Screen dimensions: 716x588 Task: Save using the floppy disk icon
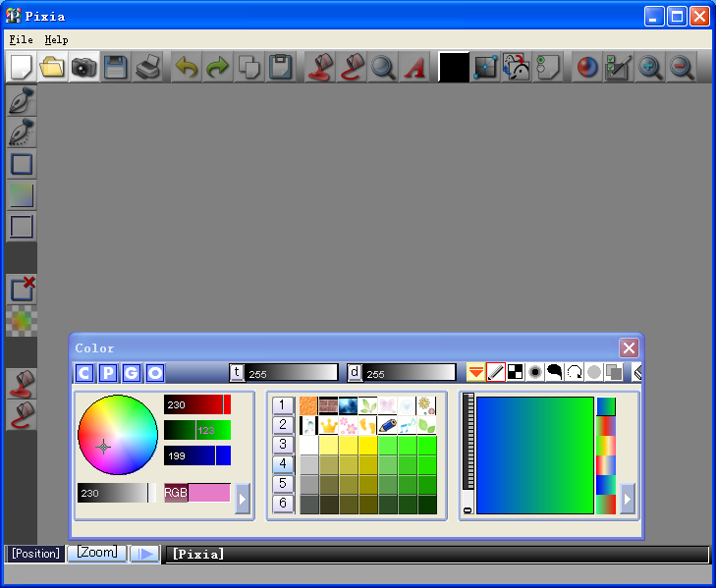[x=115, y=67]
